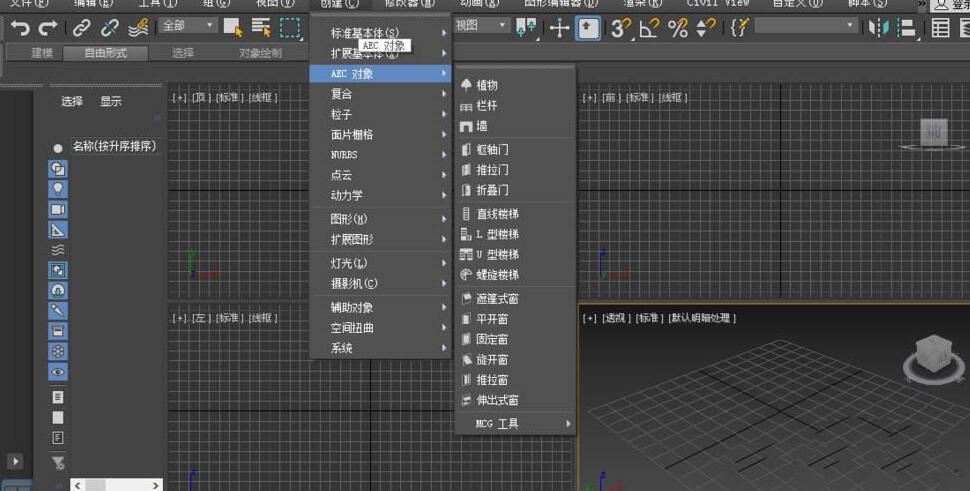The height and width of the screenshot is (491, 970).
Task: Switch to the 选择 ribbon tab
Action: 182,53
